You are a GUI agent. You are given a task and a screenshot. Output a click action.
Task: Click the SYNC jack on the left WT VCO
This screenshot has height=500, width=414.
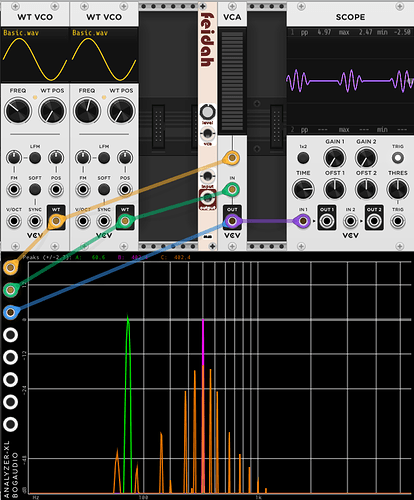point(35,221)
